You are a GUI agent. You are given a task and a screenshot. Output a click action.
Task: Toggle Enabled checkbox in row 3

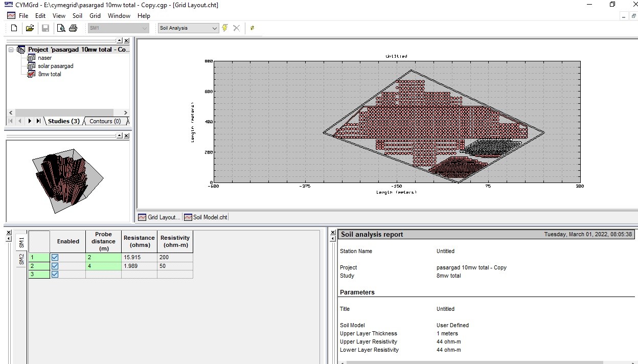[x=55, y=275]
